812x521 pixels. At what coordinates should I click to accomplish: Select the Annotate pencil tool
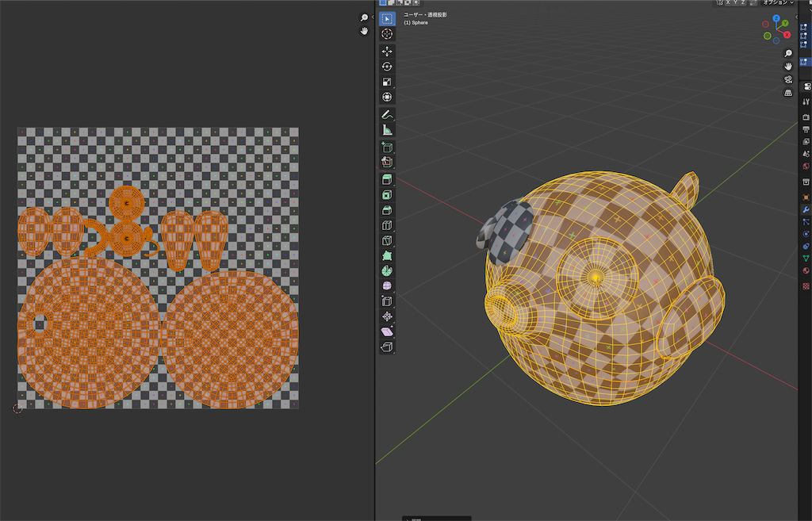coord(387,114)
